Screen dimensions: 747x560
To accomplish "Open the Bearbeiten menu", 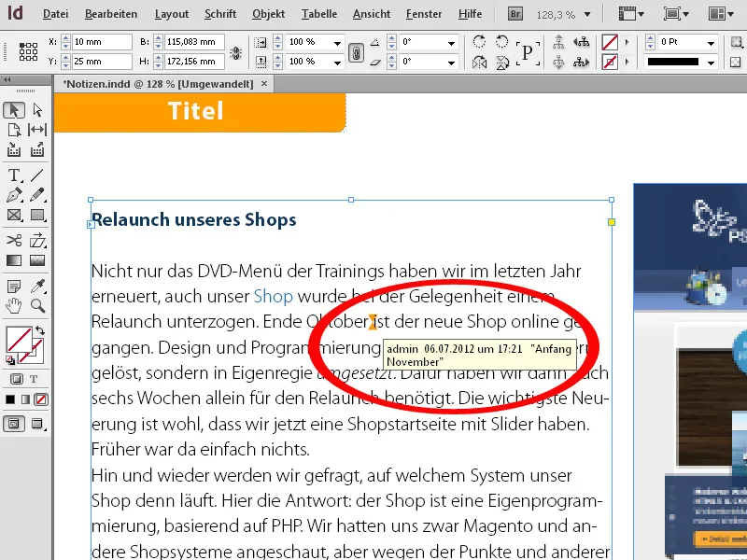I will pos(111,14).
